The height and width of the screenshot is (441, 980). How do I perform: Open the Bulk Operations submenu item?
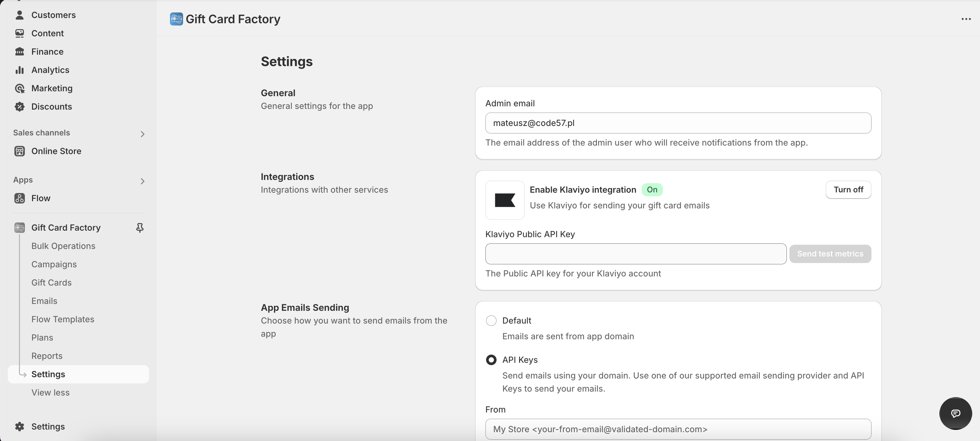click(x=63, y=246)
